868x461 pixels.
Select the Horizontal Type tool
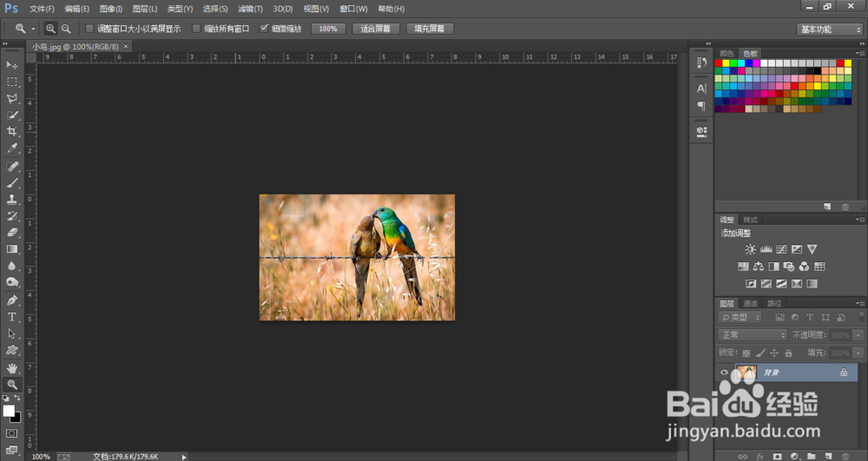11,317
